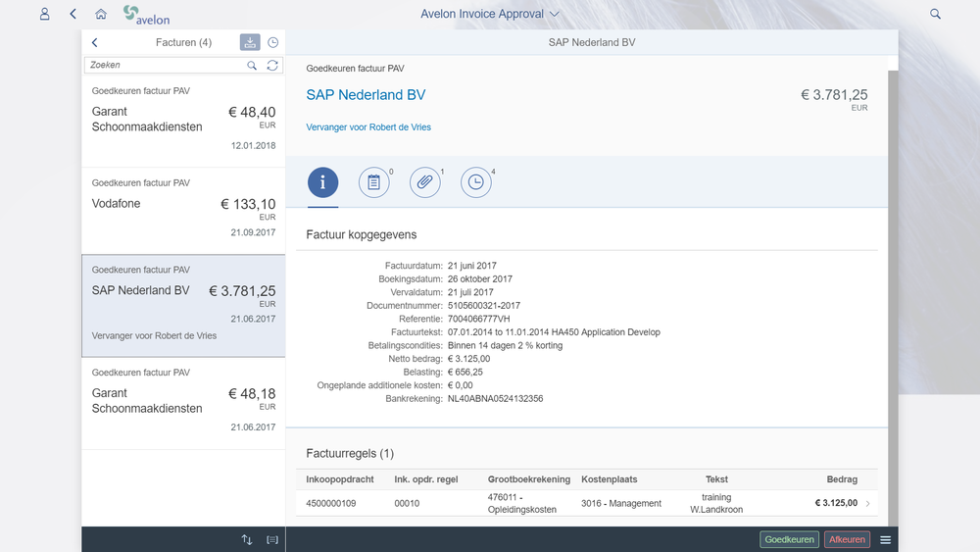This screenshot has width=980, height=552.
Task: Show the information tab icon
Action: point(323,182)
